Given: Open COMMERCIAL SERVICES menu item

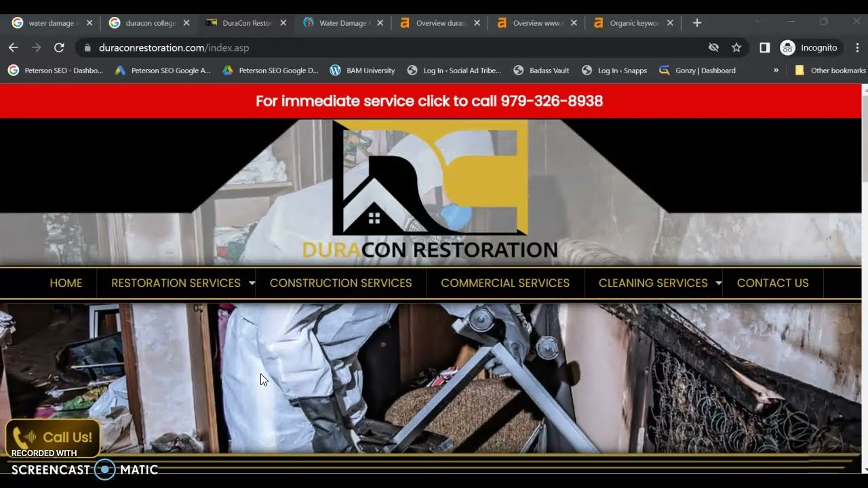Looking at the screenshot, I should (x=505, y=283).
